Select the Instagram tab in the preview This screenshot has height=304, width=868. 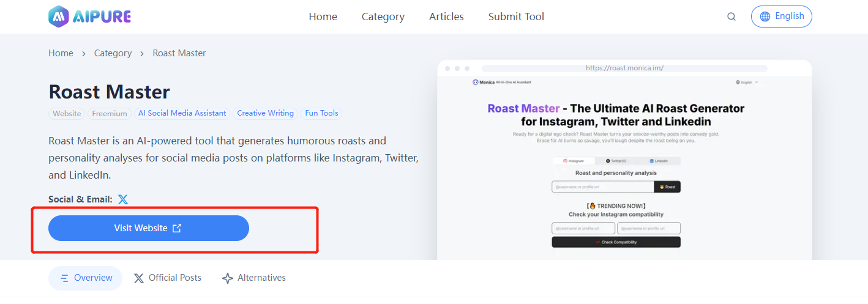click(x=574, y=161)
